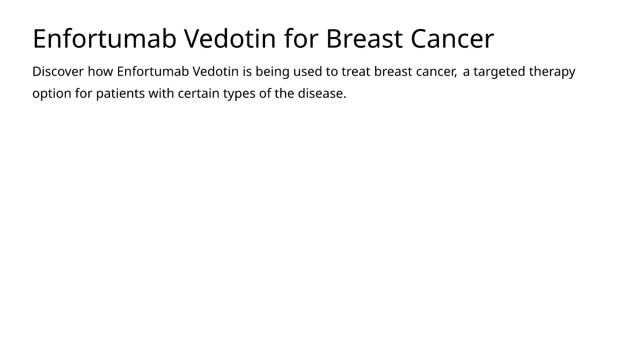The image size is (644, 338).
Task: Click the word Discover in the description
Action: (58, 71)
